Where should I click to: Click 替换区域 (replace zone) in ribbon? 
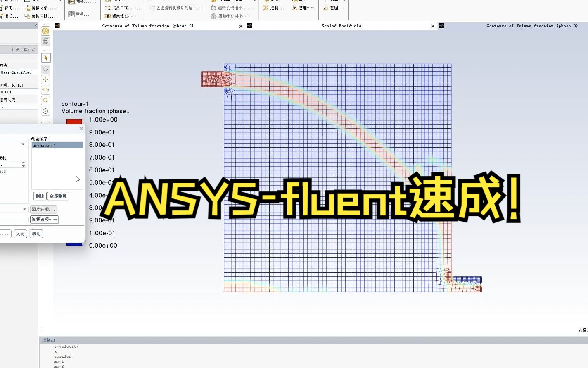pyautogui.click(x=42, y=16)
